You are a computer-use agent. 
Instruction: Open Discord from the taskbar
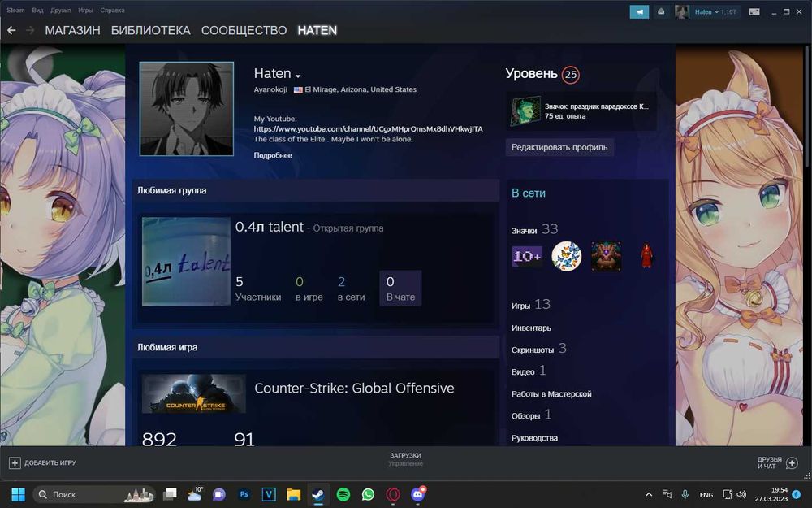[x=418, y=494]
